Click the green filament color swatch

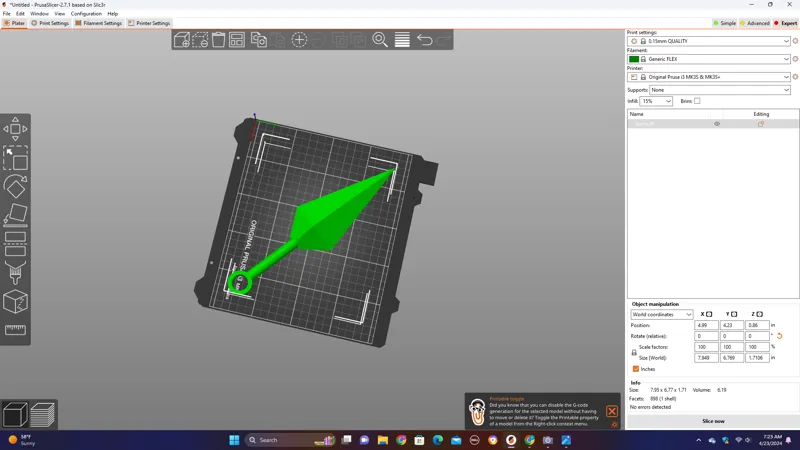point(634,59)
